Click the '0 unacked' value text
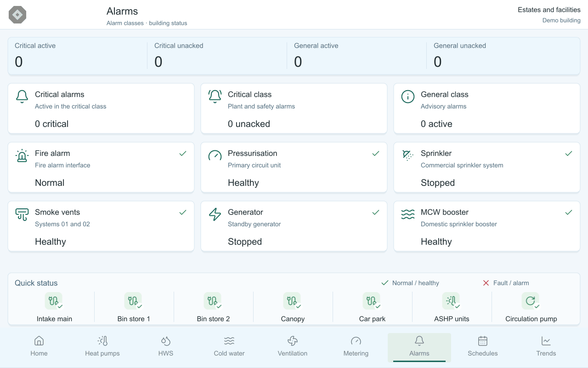Image resolution: width=588 pixels, height=368 pixels. [249, 124]
